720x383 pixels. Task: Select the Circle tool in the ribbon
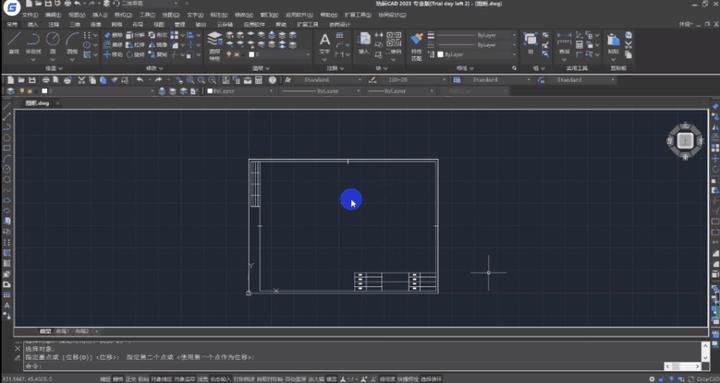53,43
